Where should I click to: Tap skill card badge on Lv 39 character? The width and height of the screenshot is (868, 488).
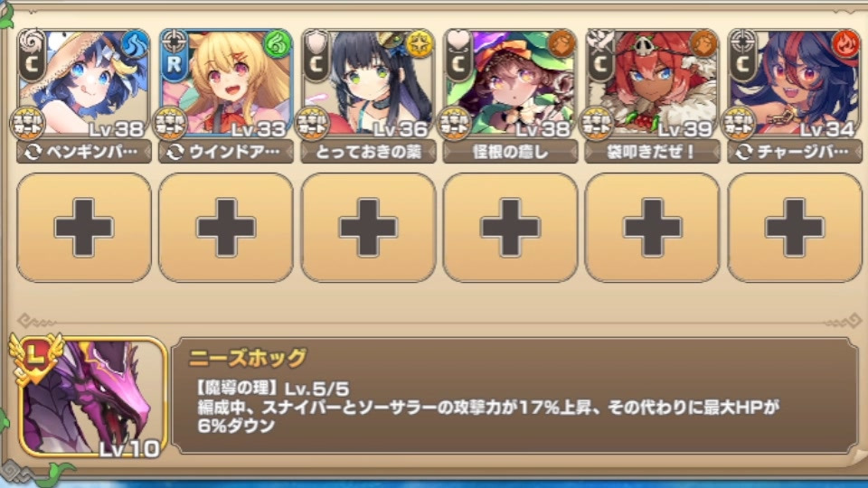[596, 124]
